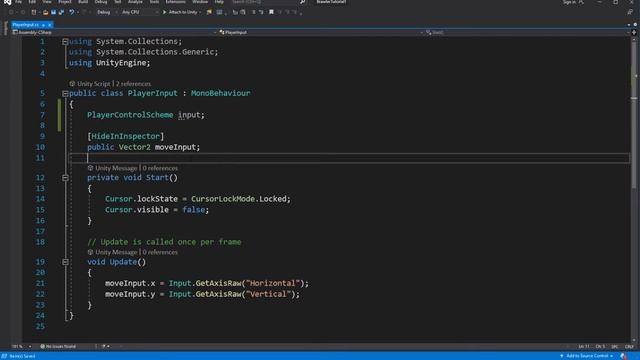Open the Build menu
This screenshot has width=640, height=360.
pyautogui.click(x=83, y=2)
